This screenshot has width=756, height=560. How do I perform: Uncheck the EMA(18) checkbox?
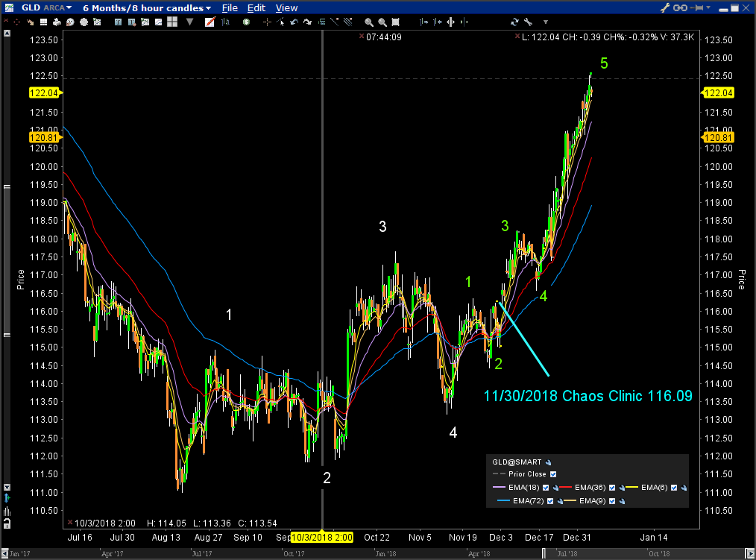[x=546, y=488]
